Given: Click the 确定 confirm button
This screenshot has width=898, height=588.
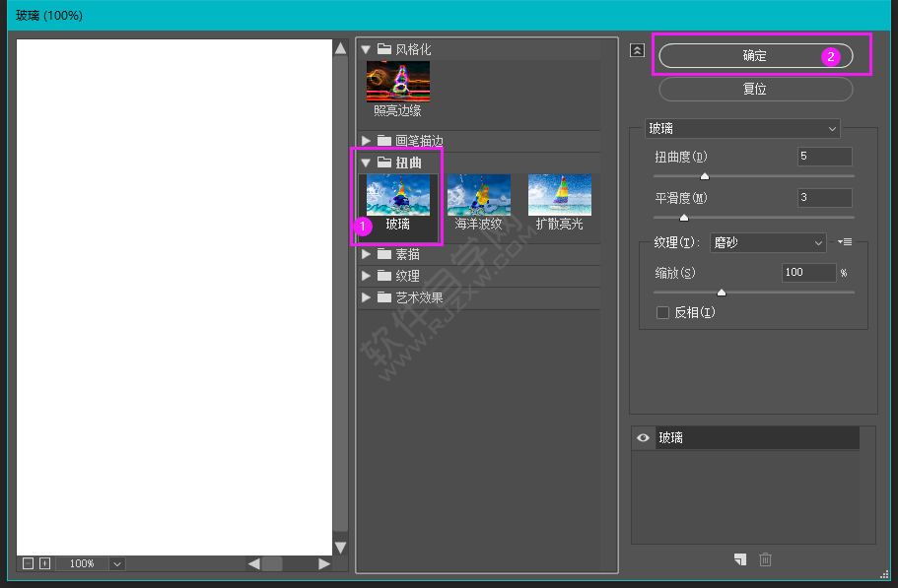Looking at the screenshot, I should click(754, 55).
